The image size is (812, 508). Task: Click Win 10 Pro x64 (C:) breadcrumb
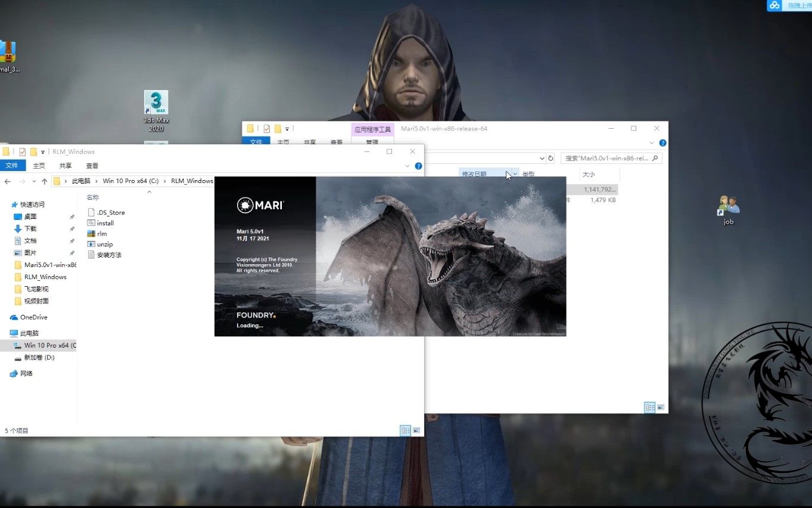point(130,181)
